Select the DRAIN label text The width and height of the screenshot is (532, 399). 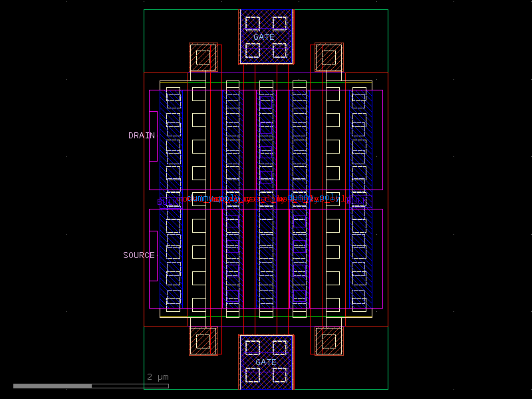[142, 135]
